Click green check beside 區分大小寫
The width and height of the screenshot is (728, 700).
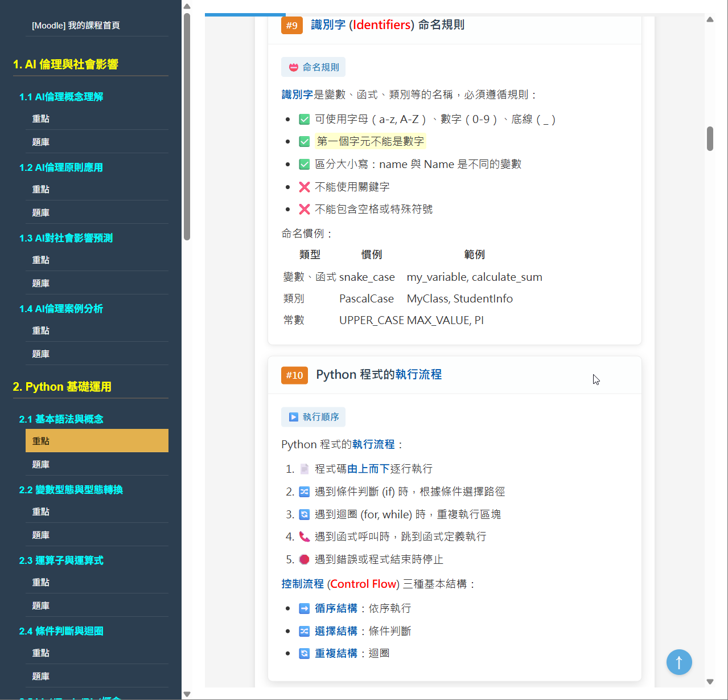(x=305, y=164)
